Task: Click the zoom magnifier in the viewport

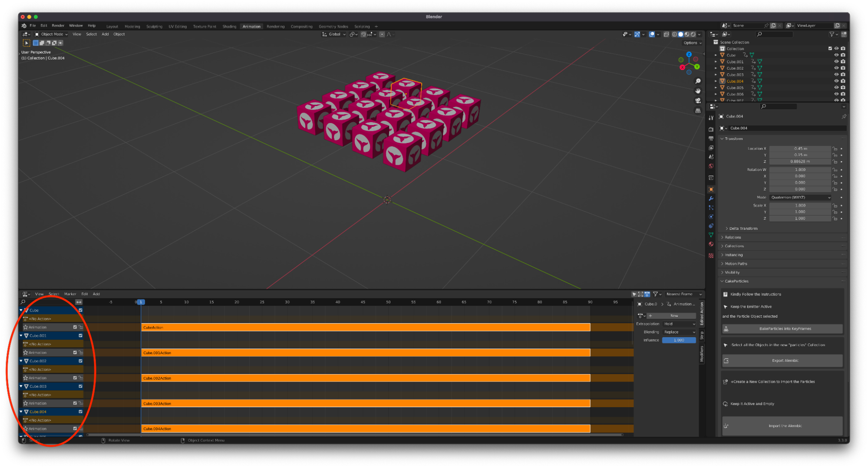Action: (x=698, y=81)
